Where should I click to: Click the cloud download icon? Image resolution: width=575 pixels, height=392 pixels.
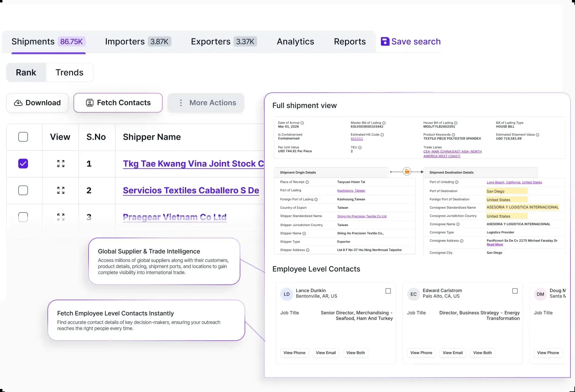point(18,103)
